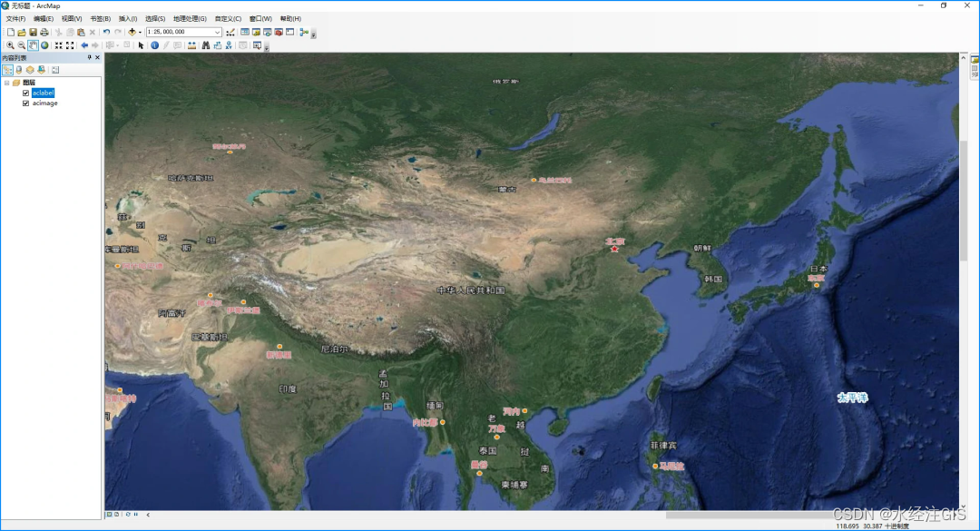The width and height of the screenshot is (980, 531).
Task: Click the Print button
Action: point(44,32)
